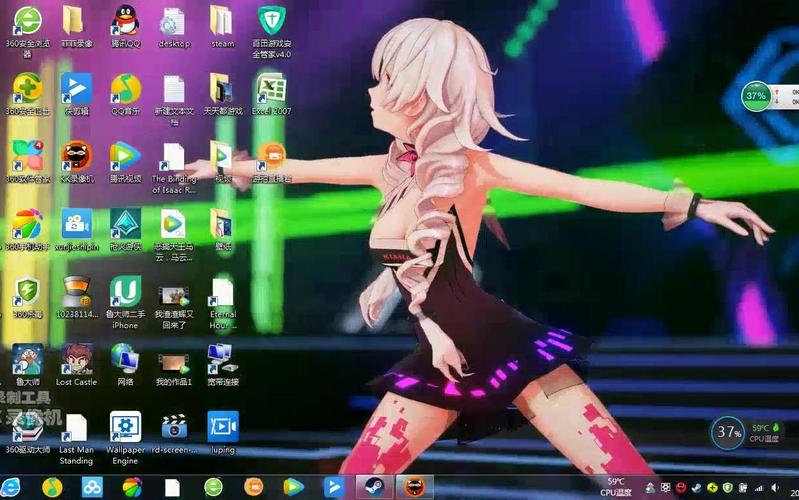
Task: Click the green 37% acceleration ball widget
Action: tap(756, 96)
